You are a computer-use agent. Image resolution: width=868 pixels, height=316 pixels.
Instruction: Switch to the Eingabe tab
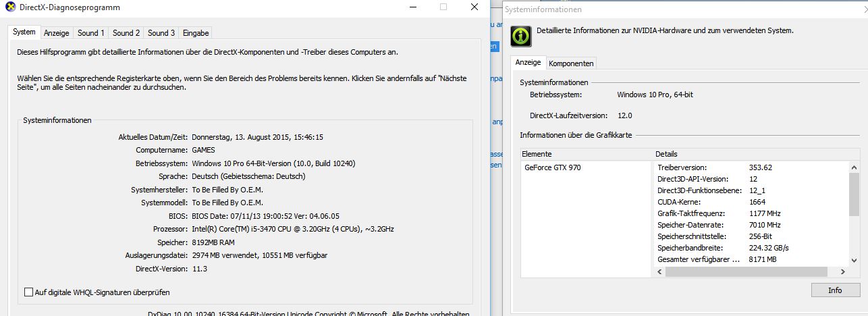(196, 32)
